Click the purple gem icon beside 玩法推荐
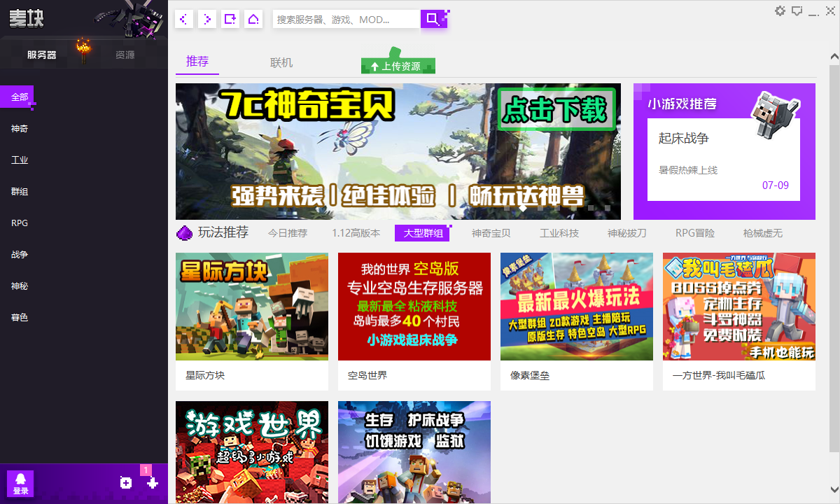The height and width of the screenshot is (504, 840). click(184, 233)
